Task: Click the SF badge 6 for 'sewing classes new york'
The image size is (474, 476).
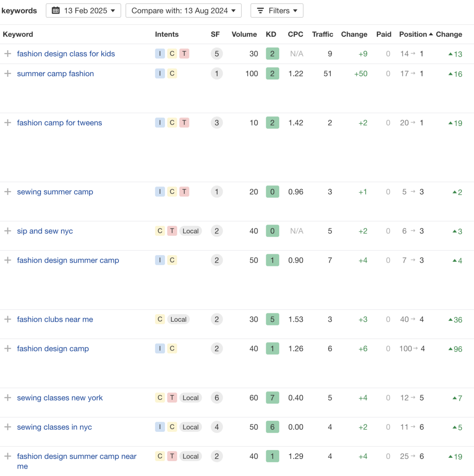Action: [x=217, y=398]
